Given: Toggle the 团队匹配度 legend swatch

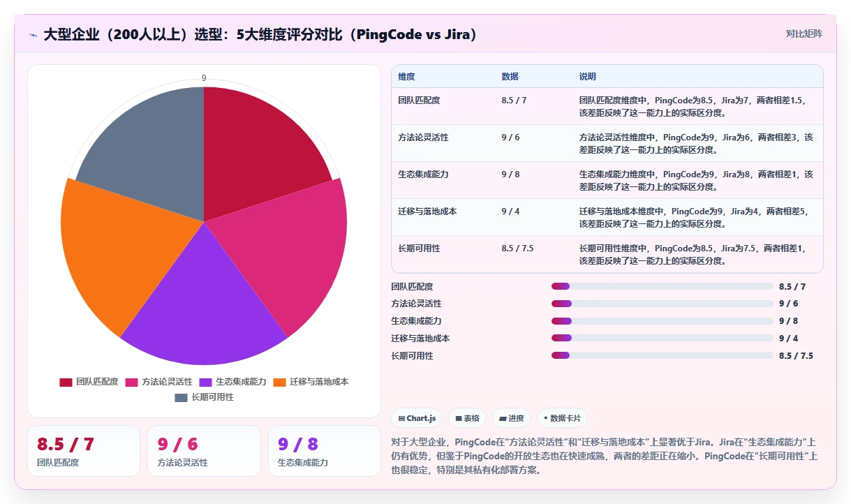Looking at the screenshot, I should 66,382.
